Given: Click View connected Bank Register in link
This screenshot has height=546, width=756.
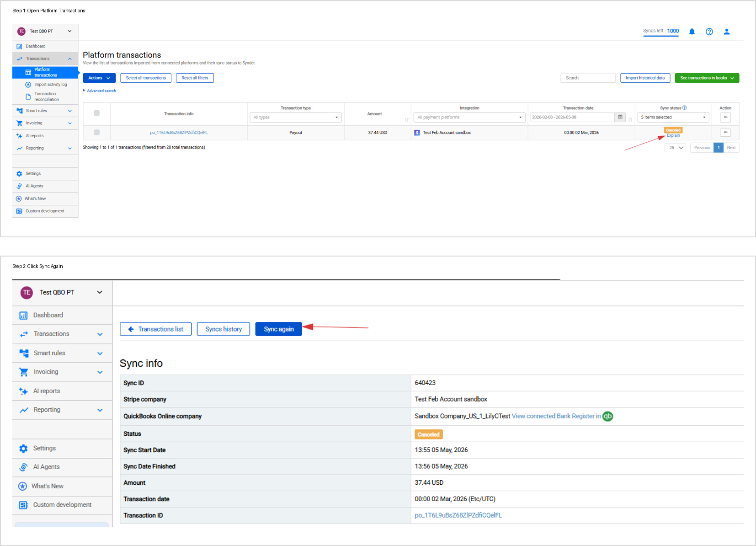Looking at the screenshot, I should pos(556,416).
